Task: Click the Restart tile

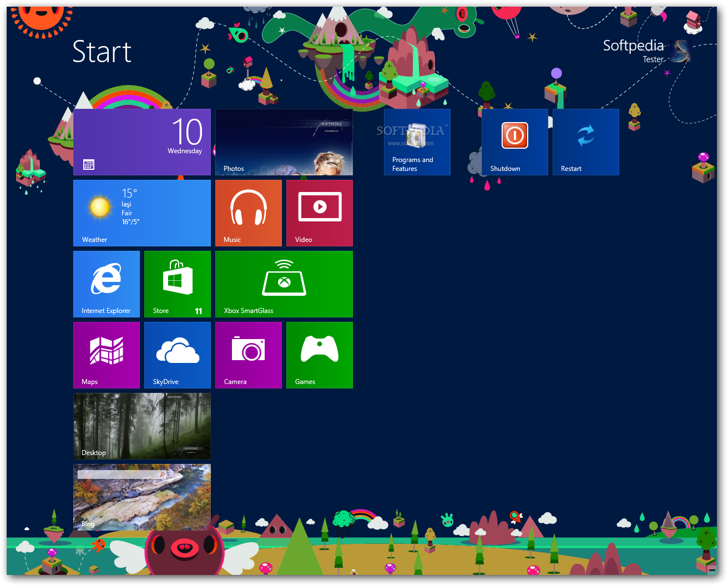Action: point(586,142)
